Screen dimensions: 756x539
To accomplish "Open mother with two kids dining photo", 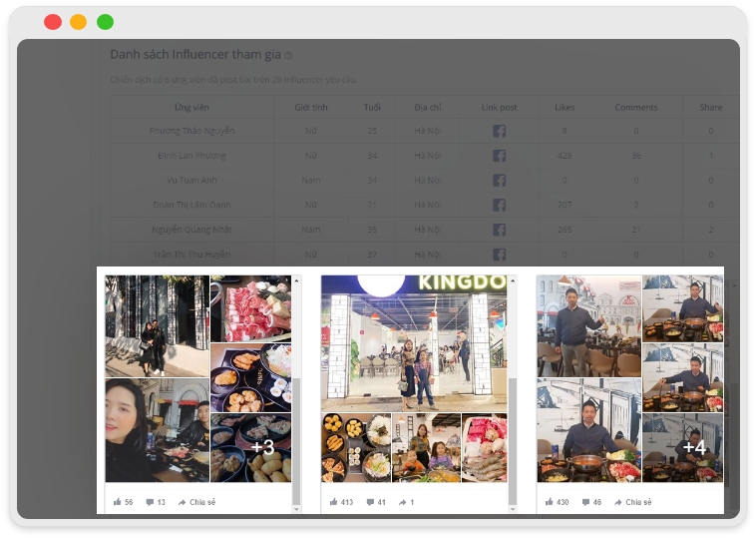I will (x=426, y=448).
